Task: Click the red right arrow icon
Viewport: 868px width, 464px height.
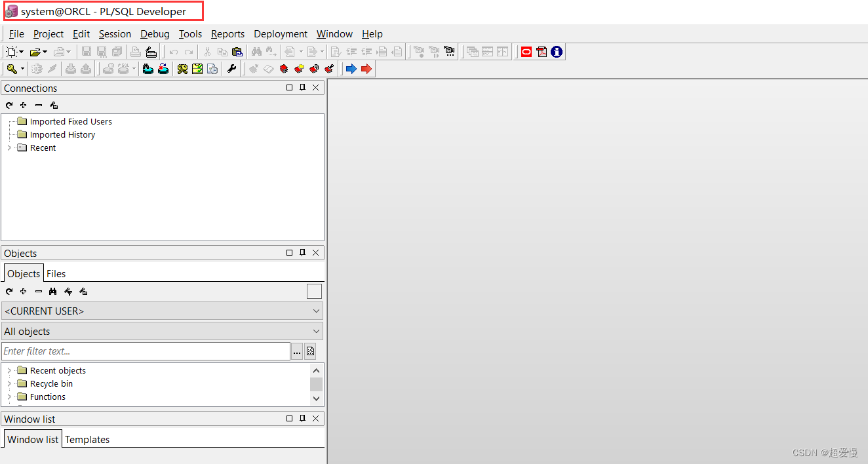Action: tap(366, 69)
